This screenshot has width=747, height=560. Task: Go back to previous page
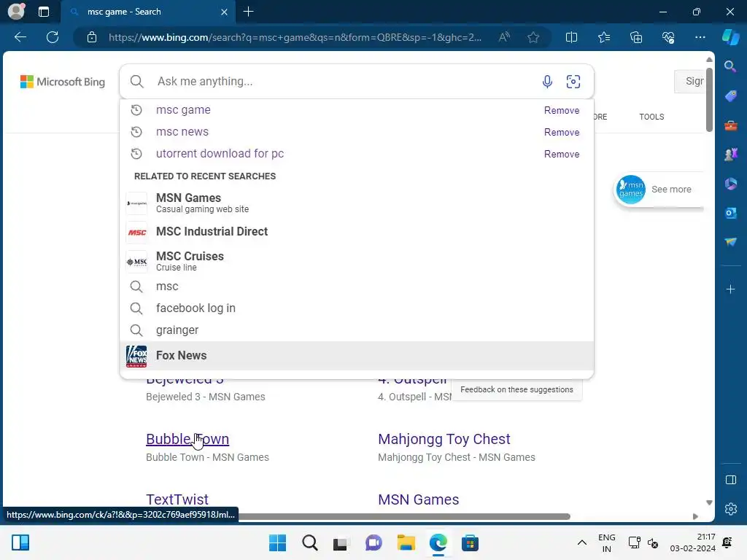[20, 37]
